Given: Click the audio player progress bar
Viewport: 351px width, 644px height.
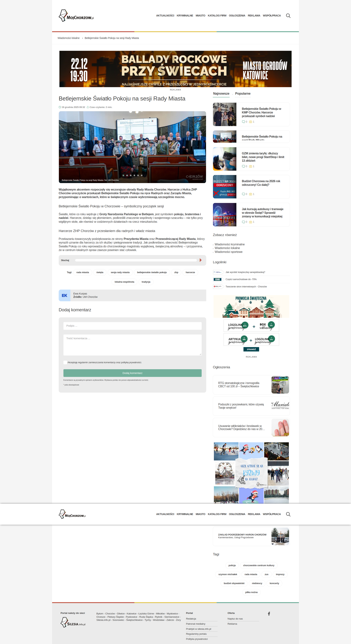Looking at the screenshot, I should [136, 260].
